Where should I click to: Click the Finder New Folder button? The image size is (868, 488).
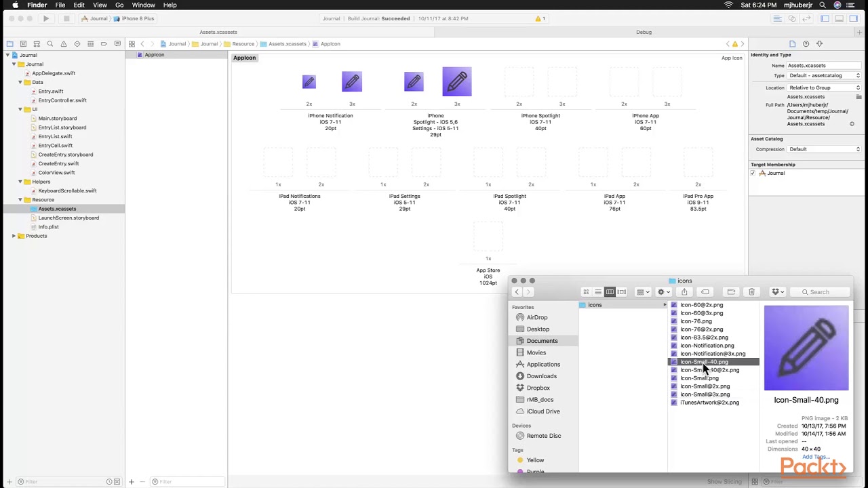point(731,292)
